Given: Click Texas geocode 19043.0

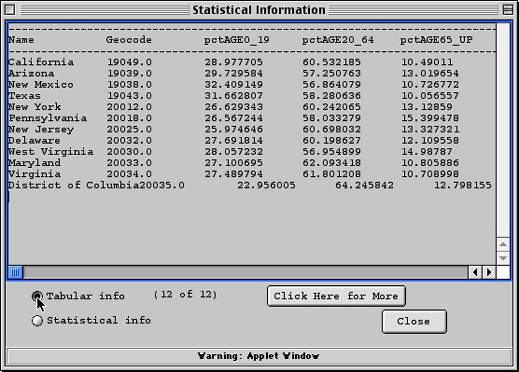Looking at the screenshot, I should click(x=129, y=96).
